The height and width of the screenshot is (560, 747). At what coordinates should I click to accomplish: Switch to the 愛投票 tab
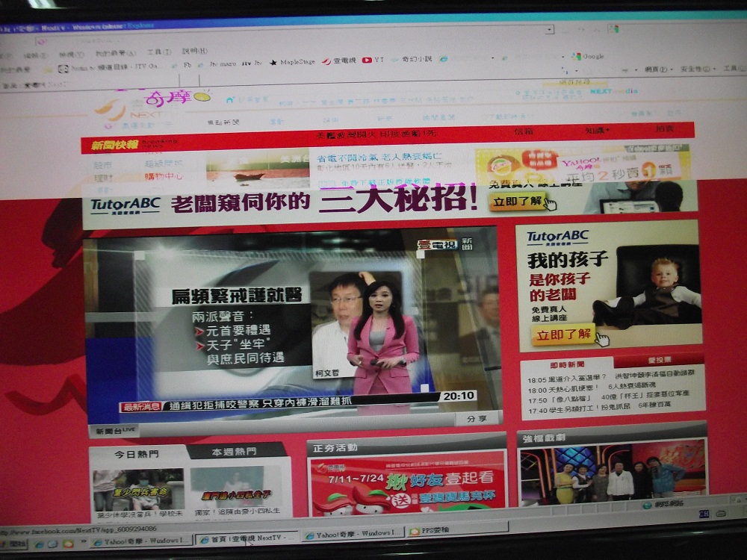659,360
